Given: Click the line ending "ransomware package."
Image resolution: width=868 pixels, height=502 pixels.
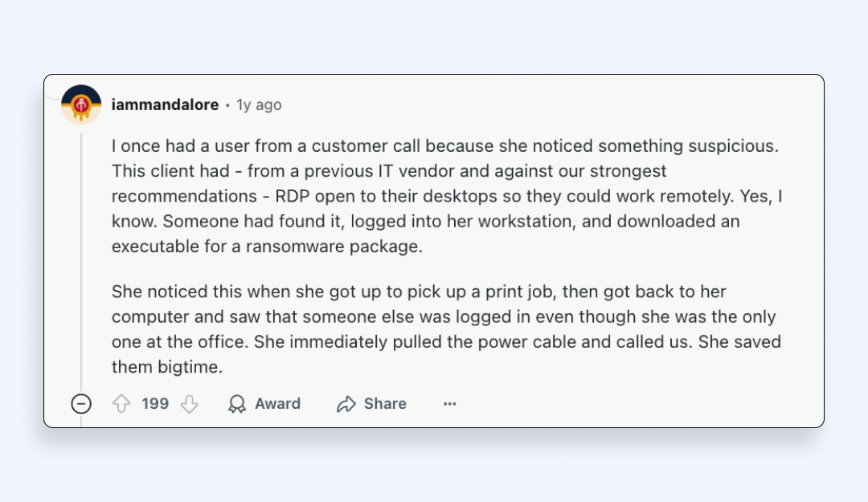Looking at the screenshot, I should click(267, 247).
